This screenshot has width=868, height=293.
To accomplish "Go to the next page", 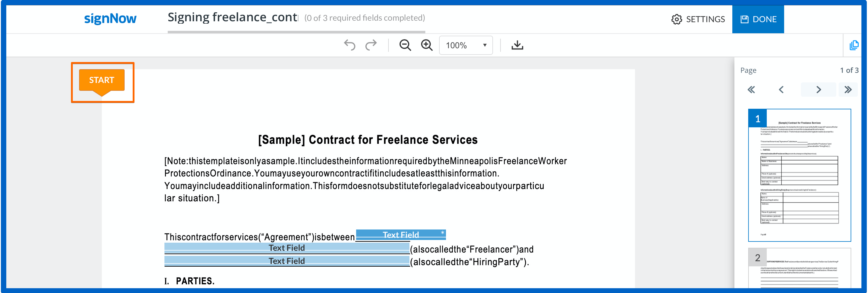I will click(x=818, y=90).
